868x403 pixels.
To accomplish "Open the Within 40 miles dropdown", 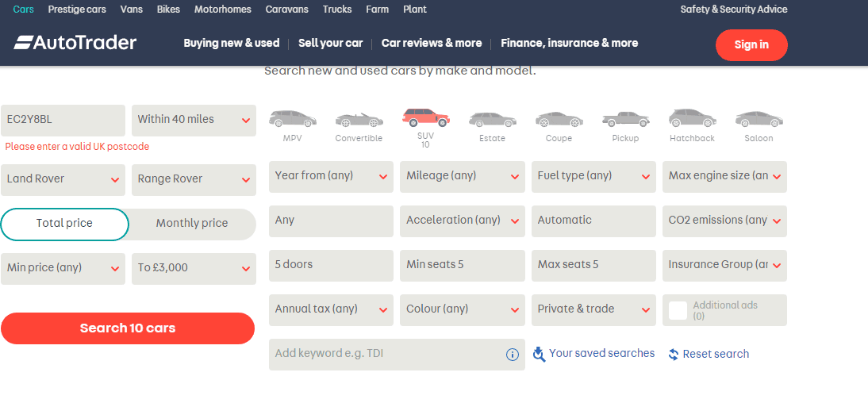I will click(194, 120).
